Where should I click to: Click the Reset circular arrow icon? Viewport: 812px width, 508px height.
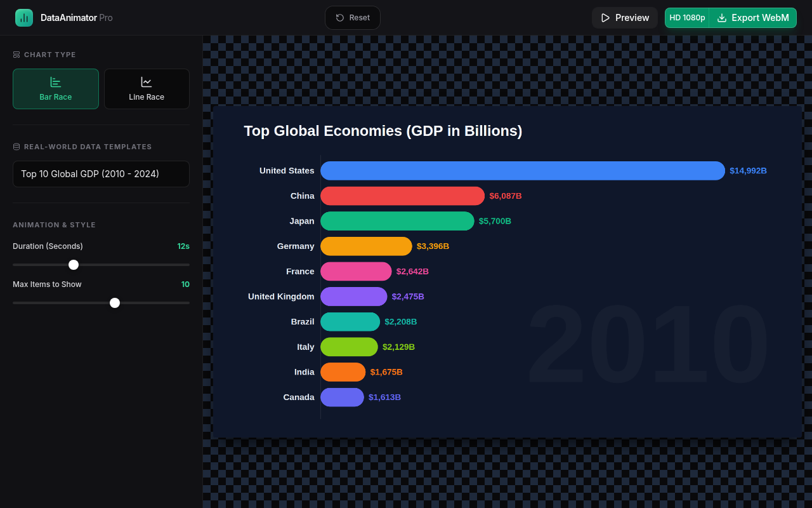coord(340,18)
